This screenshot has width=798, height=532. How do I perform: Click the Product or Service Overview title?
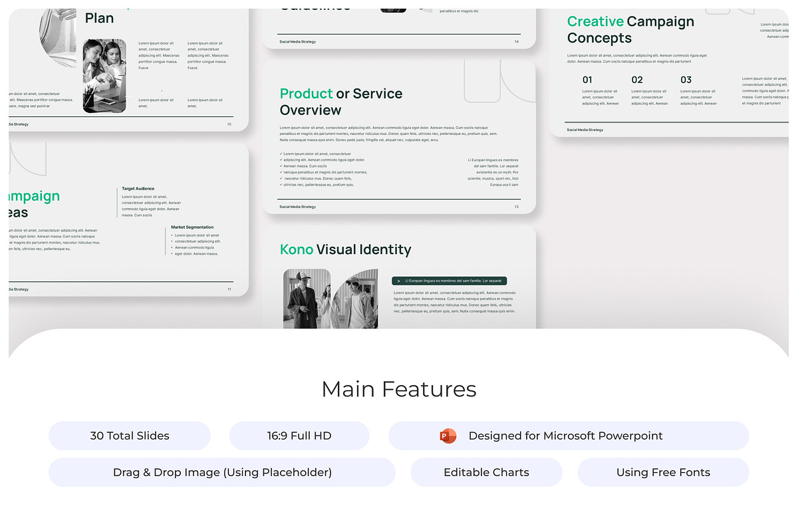(x=341, y=102)
